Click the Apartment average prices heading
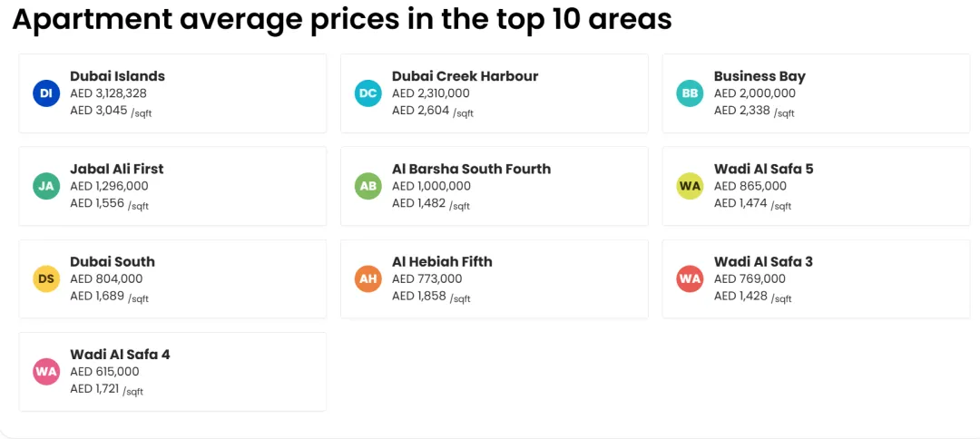Screen dimensions: 980x439 342,19
